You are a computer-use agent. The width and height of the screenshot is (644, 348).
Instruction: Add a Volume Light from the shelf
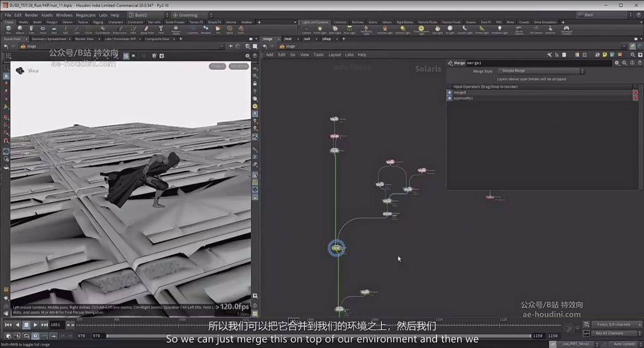384,30
